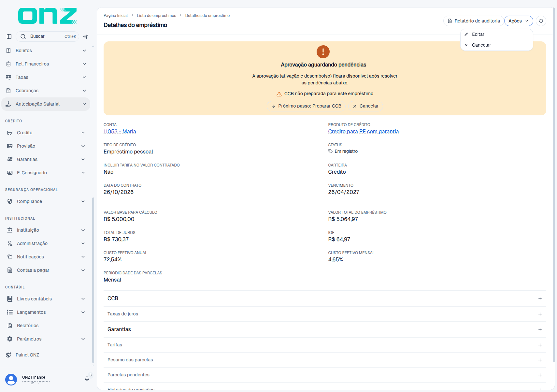Screen dimensions: 557x392
Task: Click the Compliance shield icon
Action: (x=10, y=201)
